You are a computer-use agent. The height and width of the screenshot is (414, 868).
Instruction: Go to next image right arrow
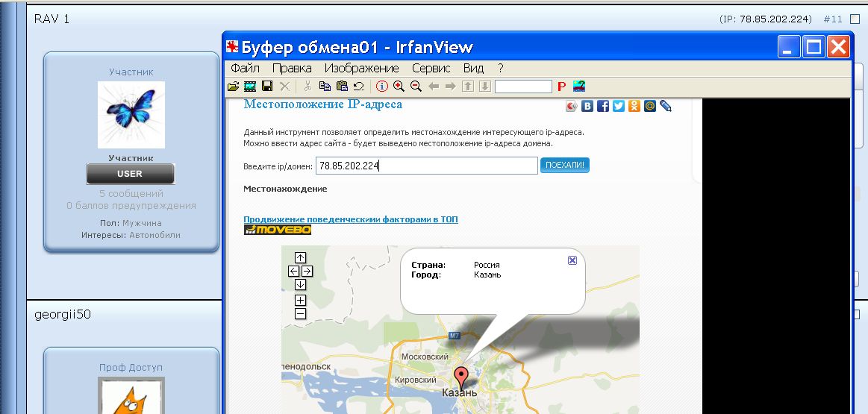[451, 87]
